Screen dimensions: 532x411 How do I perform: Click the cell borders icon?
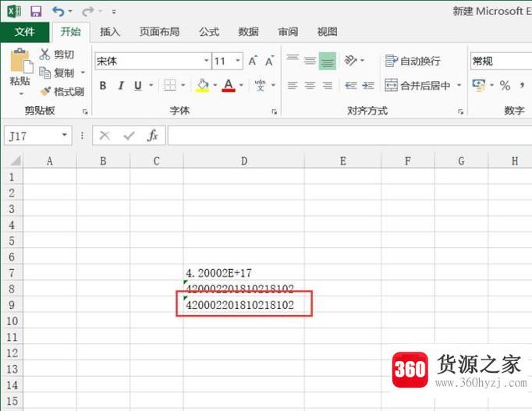point(170,85)
